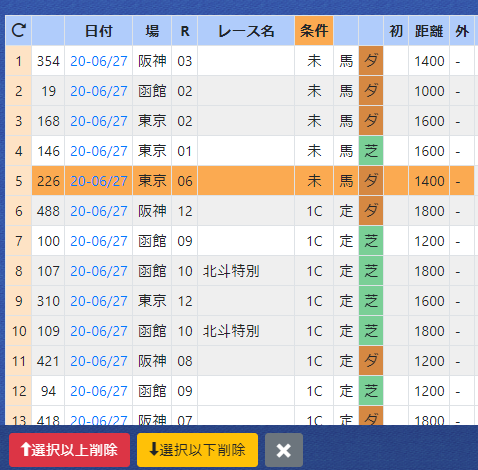The height and width of the screenshot is (470, 478).
Task: Click the R column header
Action: click(x=185, y=30)
